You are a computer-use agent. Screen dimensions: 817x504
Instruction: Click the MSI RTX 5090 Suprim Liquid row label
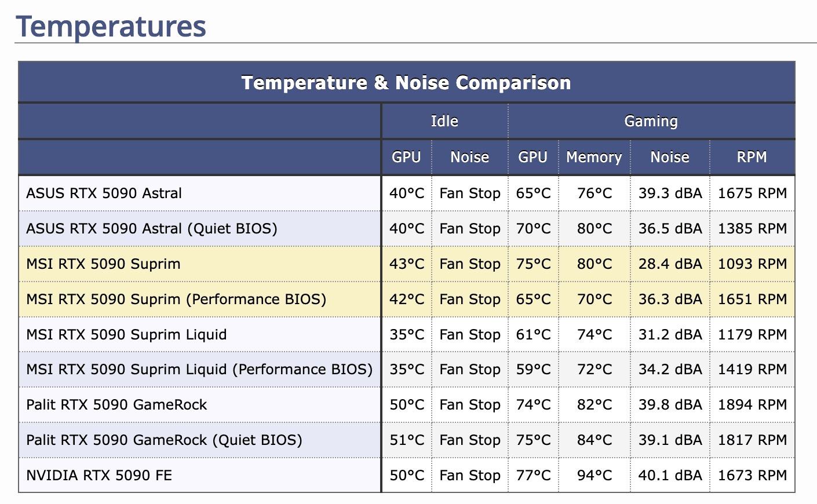pos(126,335)
